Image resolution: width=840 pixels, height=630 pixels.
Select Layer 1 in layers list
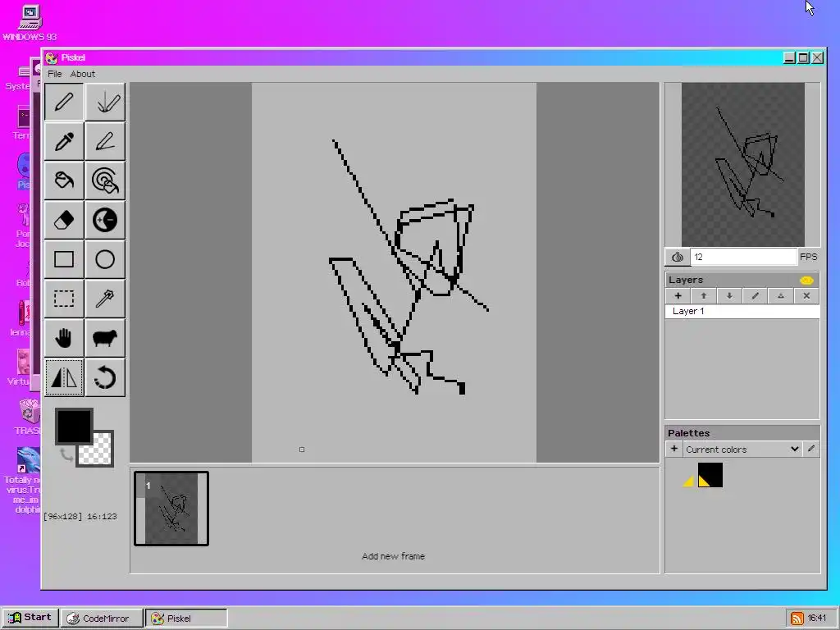pos(742,311)
